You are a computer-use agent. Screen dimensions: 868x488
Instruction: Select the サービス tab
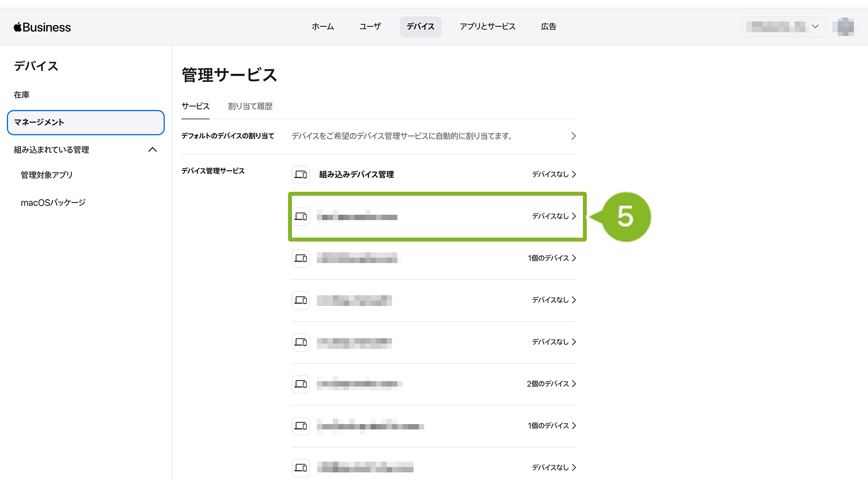pyautogui.click(x=195, y=106)
